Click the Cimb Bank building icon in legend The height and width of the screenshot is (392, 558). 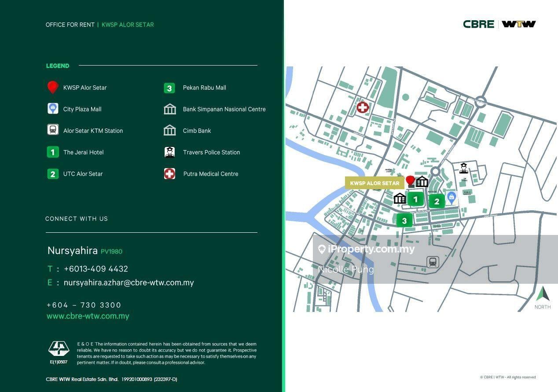click(x=169, y=130)
